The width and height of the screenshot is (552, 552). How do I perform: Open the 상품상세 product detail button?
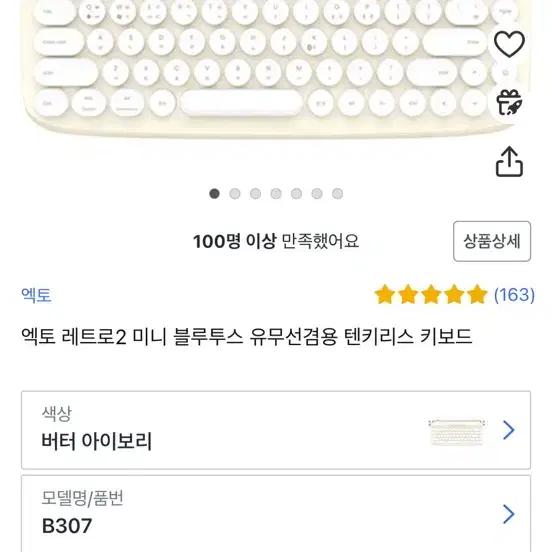[492, 242]
